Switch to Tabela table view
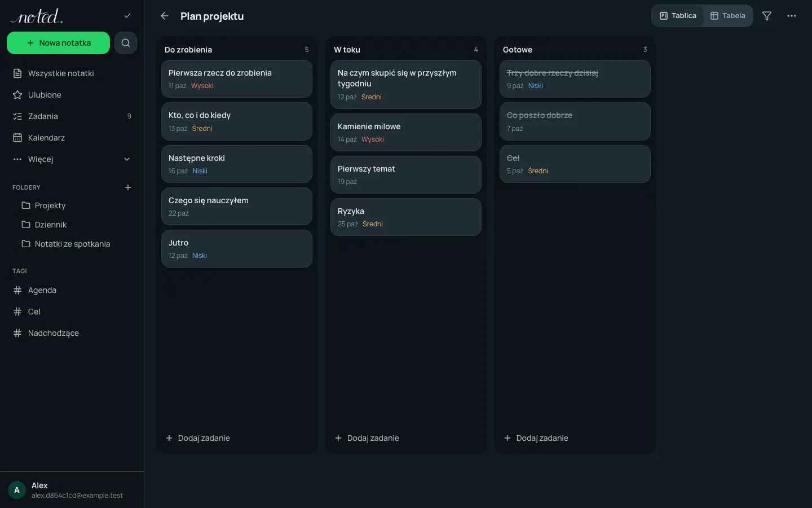This screenshot has width=812, height=508. (728, 16)
